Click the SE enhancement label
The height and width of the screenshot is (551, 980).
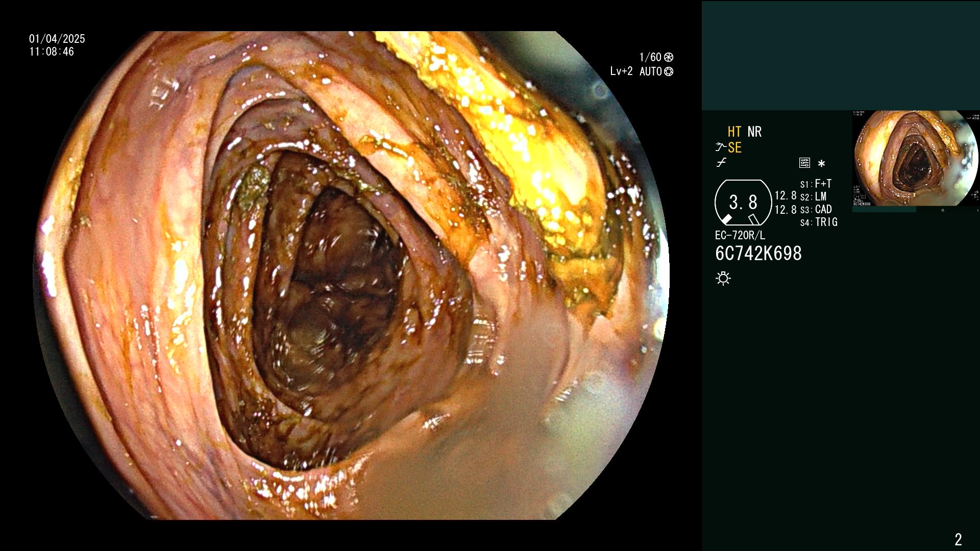tap(734, 147)
